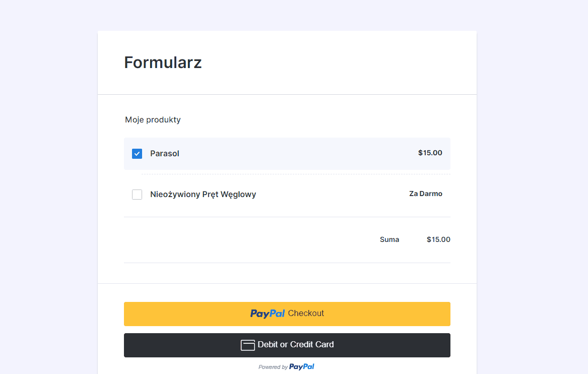Click the PayPal logo beside "Powered by"

[302, 367]
